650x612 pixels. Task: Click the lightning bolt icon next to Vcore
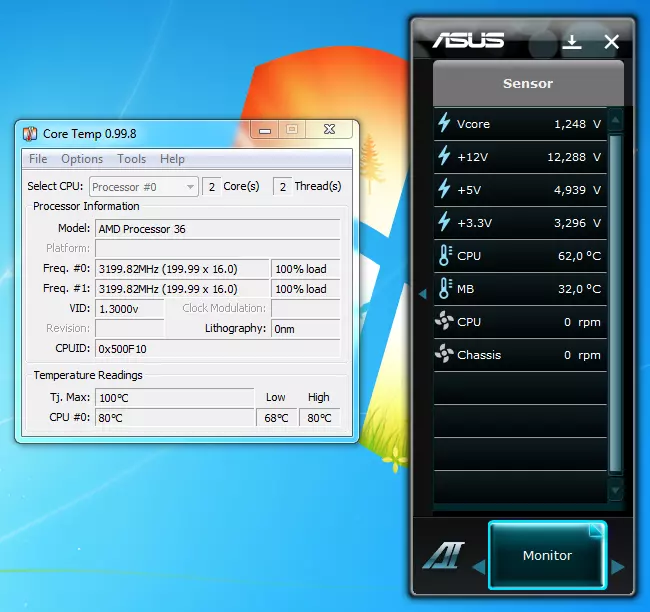[x=444, y=123]
